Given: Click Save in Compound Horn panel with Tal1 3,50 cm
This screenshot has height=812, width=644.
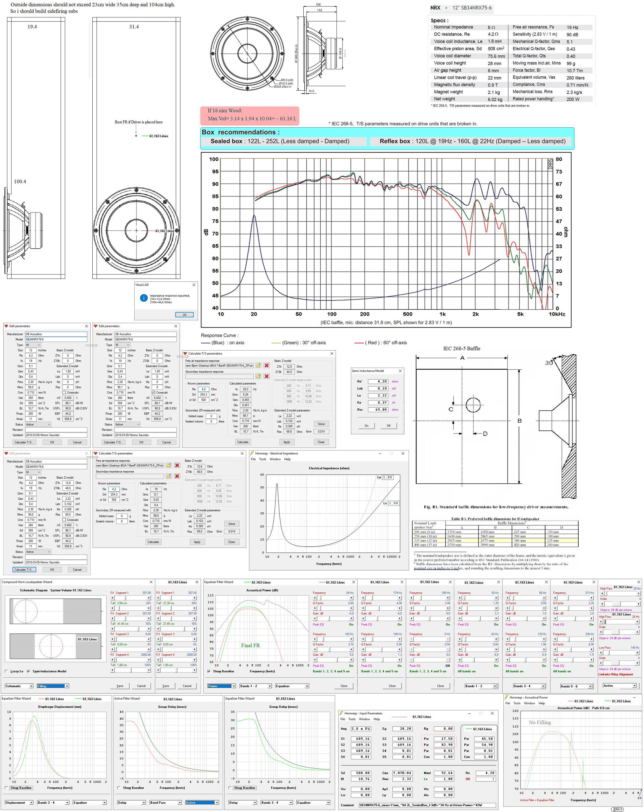Looking at the screenshot, I should click(x=120, y=686).
